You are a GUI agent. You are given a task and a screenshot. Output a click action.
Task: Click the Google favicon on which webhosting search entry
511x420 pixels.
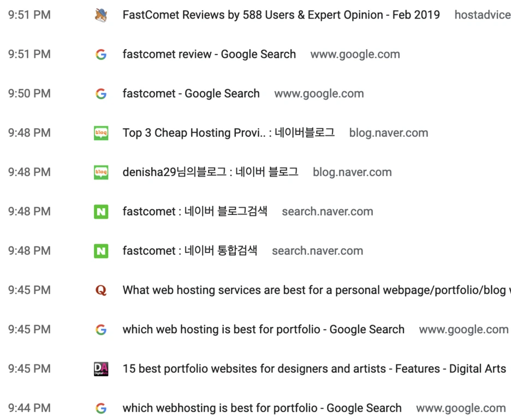(101, 407)
